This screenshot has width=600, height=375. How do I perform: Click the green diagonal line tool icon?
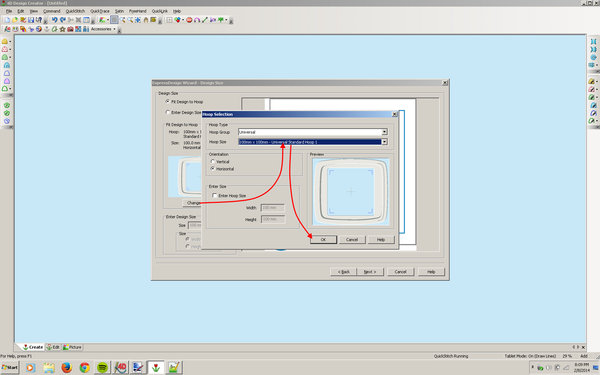click(x=205, y=20)
